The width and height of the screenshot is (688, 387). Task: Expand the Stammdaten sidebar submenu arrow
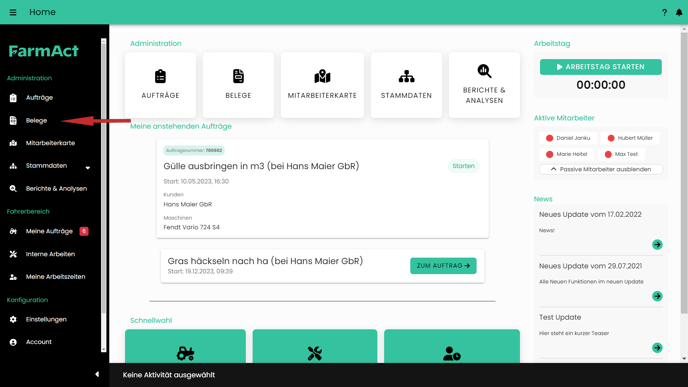click(88, 167)
